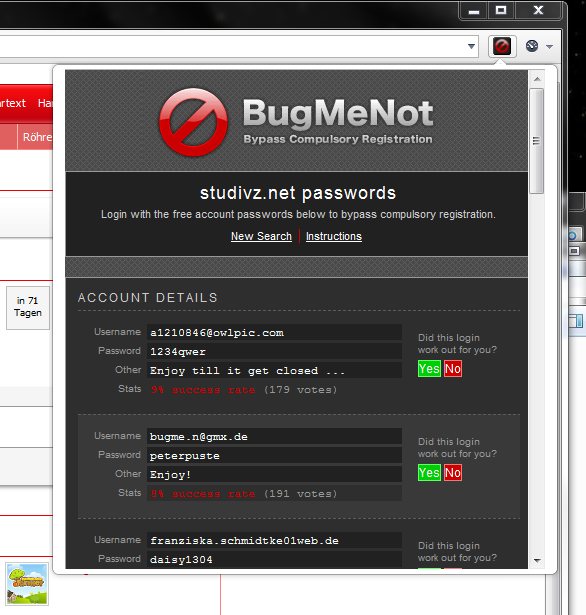This screenshot has height=615, width=586.
Task: Click the '(179 votes)' stats text
Action: coord(300,390)
